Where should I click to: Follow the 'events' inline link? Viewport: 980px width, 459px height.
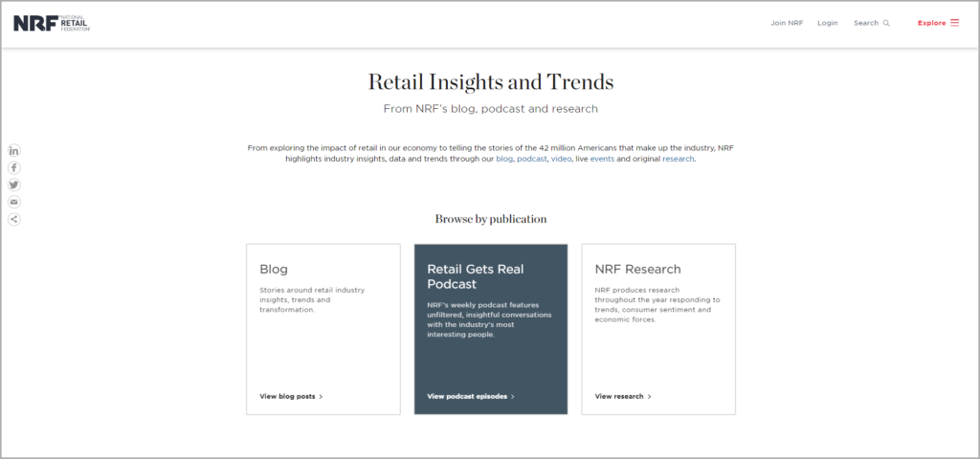(x=602, y=160)
